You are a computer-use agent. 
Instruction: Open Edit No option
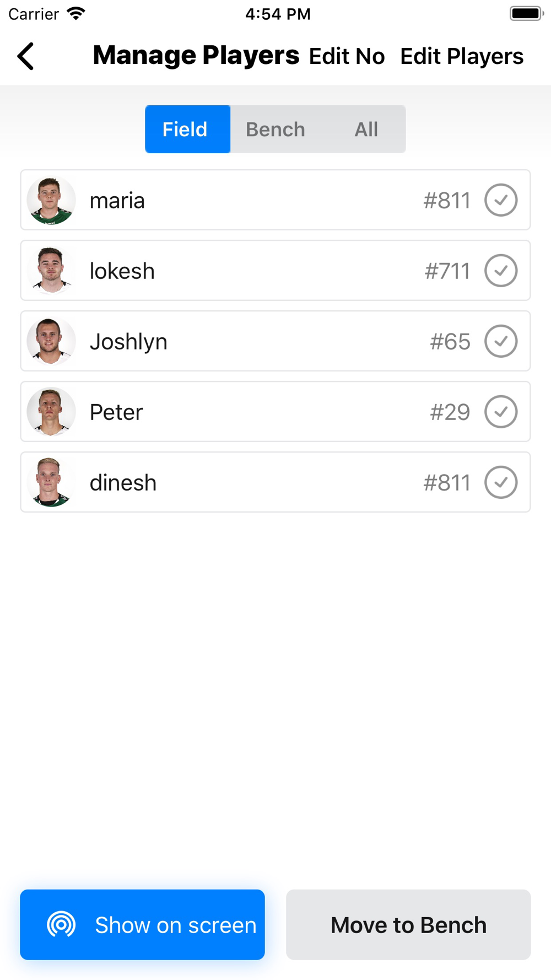347,56
